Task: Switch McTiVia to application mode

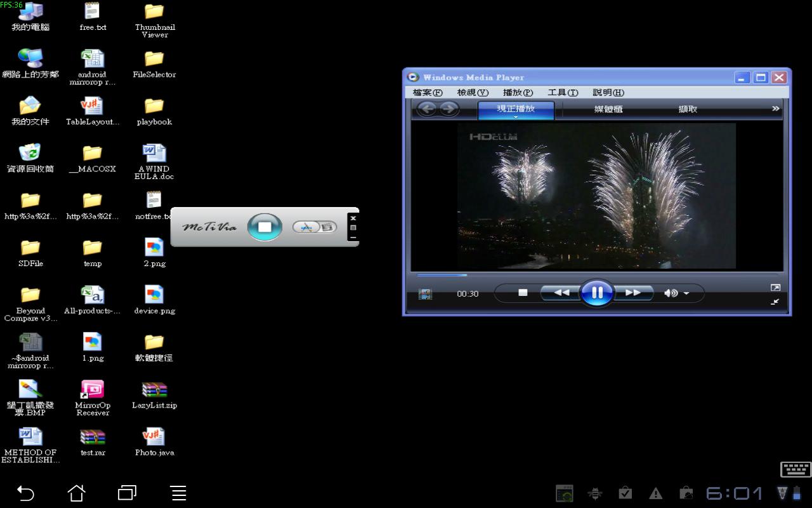Action: pos(306,227)
